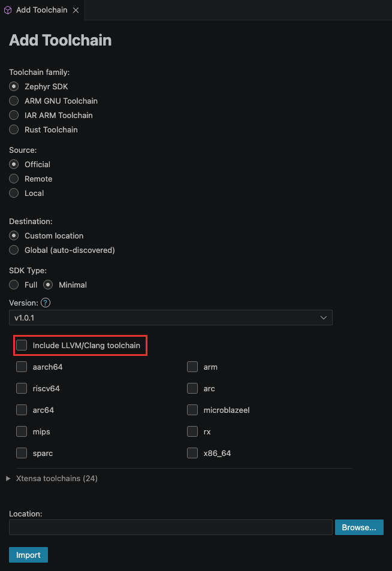Close the Add Toolchain tab

click(x=76, y=10)
